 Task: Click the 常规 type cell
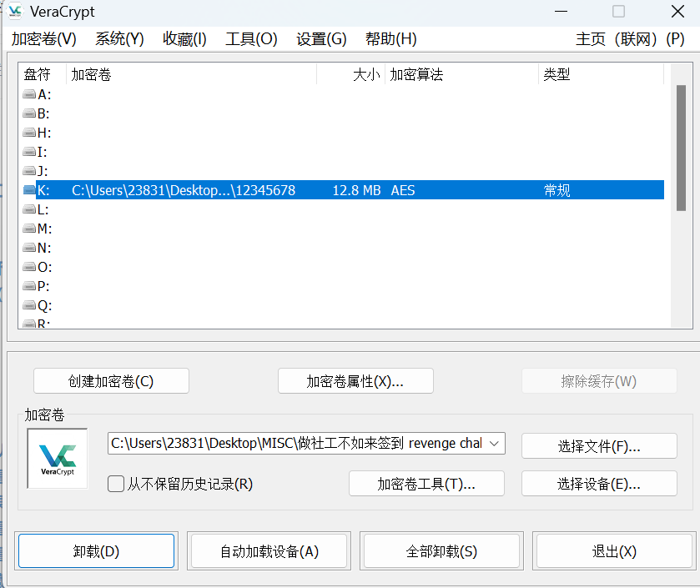point(556,190)
